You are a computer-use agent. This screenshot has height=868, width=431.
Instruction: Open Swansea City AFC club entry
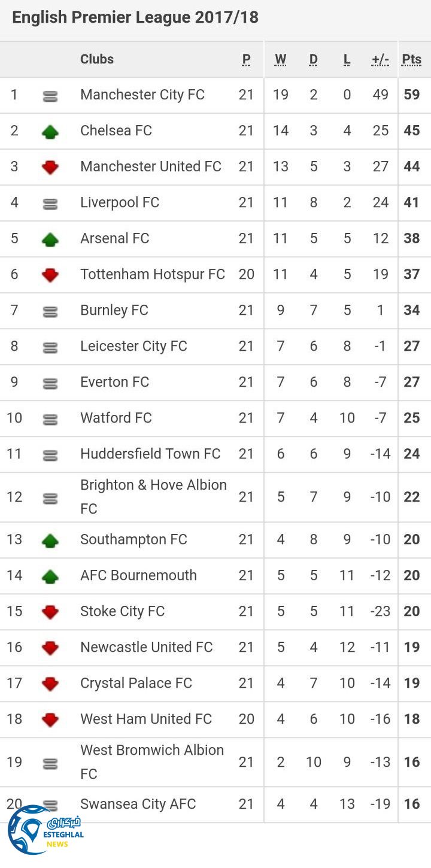[138, 804]
